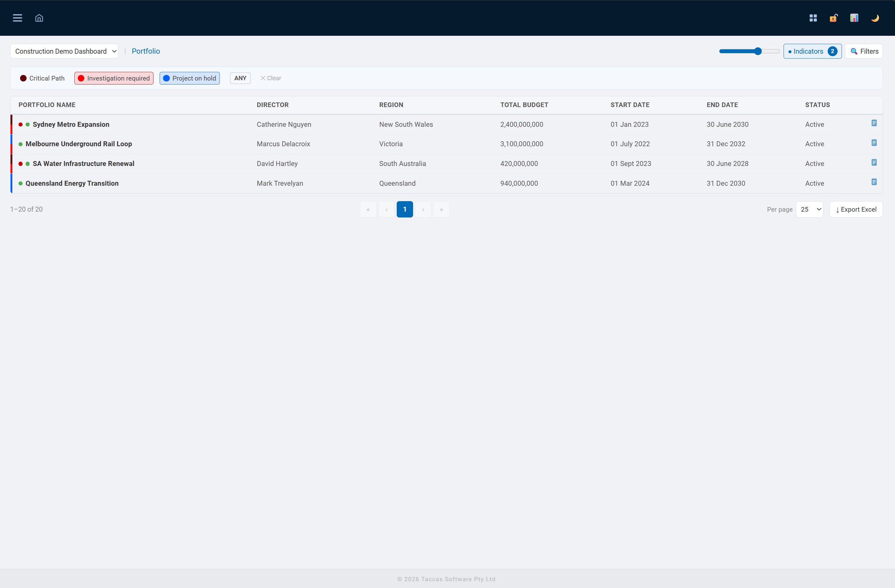The width and height of the screenshot is (895, 588).
Task: Open details document icon for Melbourne Underground Rail Loop
Action: click(874, 143)
